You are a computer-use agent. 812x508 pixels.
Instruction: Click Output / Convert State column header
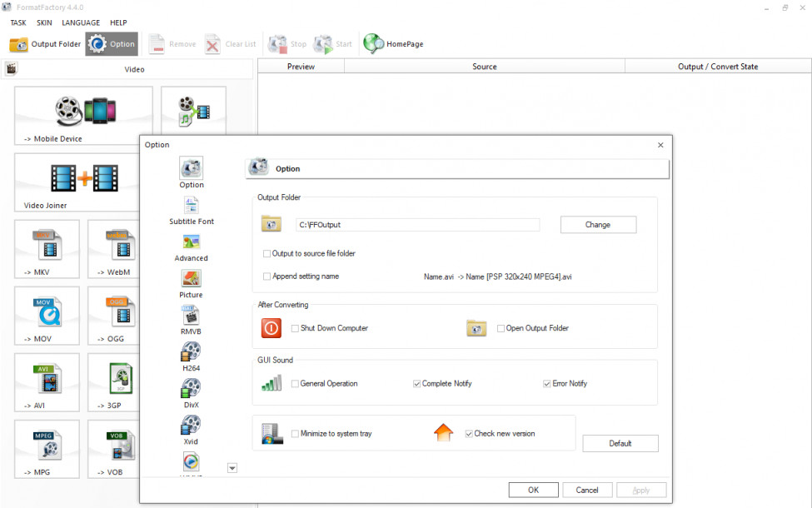pos(718,67)
